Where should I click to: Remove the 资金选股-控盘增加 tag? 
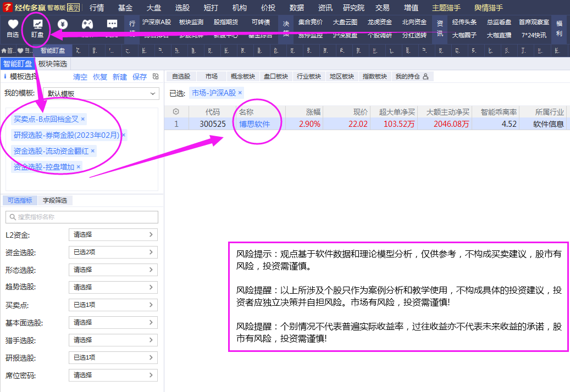coord(78,167)
